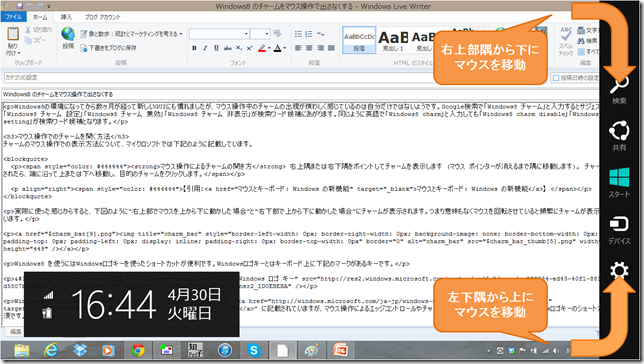Justify the paragraph text
The width and height of the screenshot is (644, 364).
pyautogui.click(x=331, y=48)
